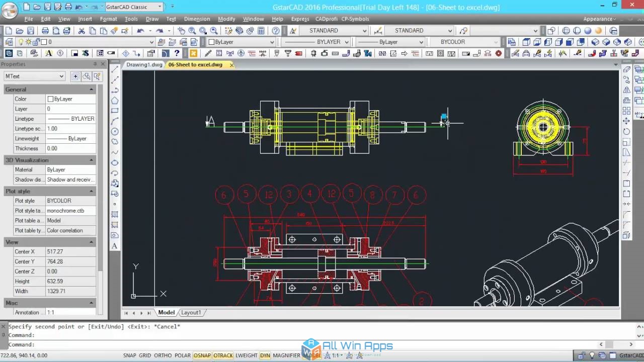Click the Save icon in quick access toolbar
The image size is (644, 362).
click(47, 7)
